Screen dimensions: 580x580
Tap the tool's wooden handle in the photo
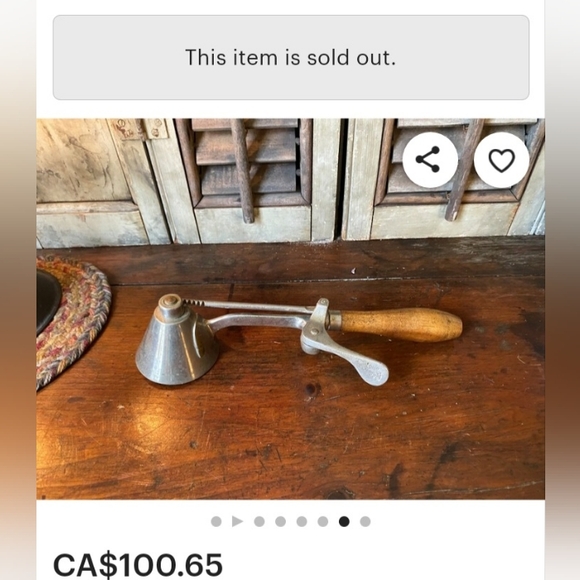[401, 325]
